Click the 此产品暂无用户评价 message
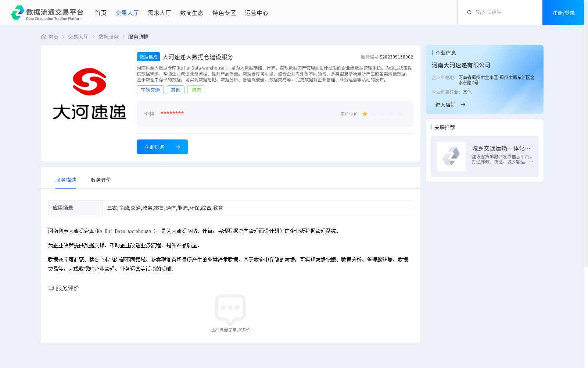Image resolution: width=588 pixels, height=368 pixels. pos(230,330)
